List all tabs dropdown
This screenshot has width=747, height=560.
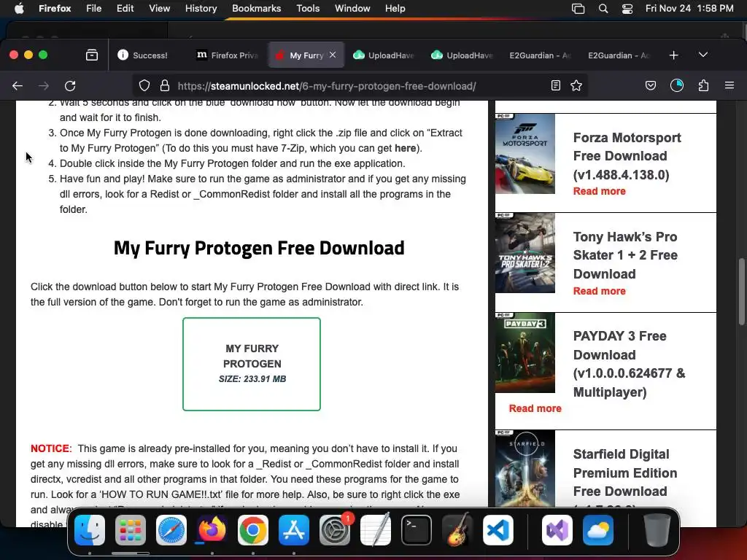(703, 55)
